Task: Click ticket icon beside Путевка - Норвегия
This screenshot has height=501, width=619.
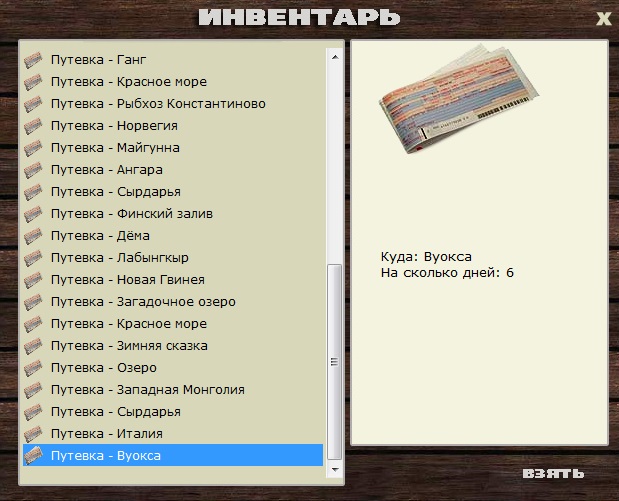Action: pos(33,126)
